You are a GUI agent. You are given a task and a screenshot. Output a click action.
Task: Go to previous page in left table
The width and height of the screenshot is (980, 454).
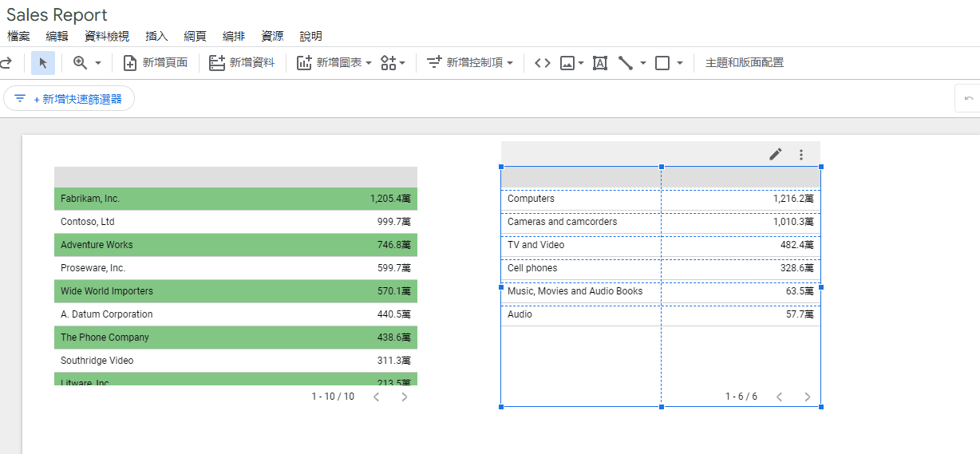click(x=377, y=397)
